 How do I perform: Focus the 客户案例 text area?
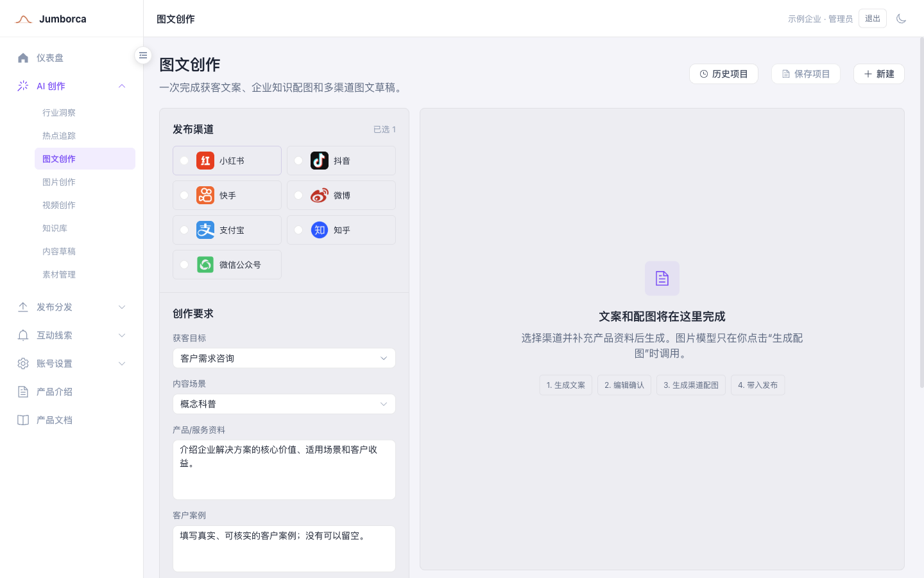pos(284,549)
